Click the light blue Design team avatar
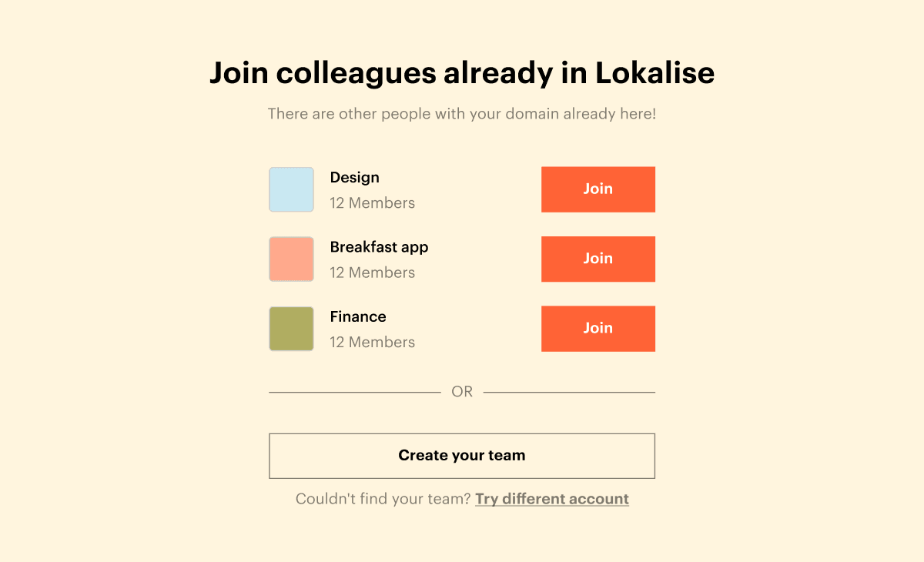The image size is (924, 562). point(291,189)
